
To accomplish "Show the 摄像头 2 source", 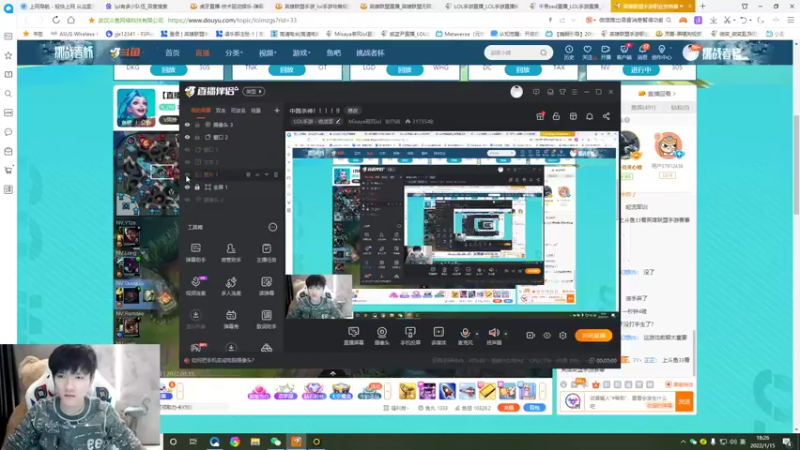I will 187,199.
